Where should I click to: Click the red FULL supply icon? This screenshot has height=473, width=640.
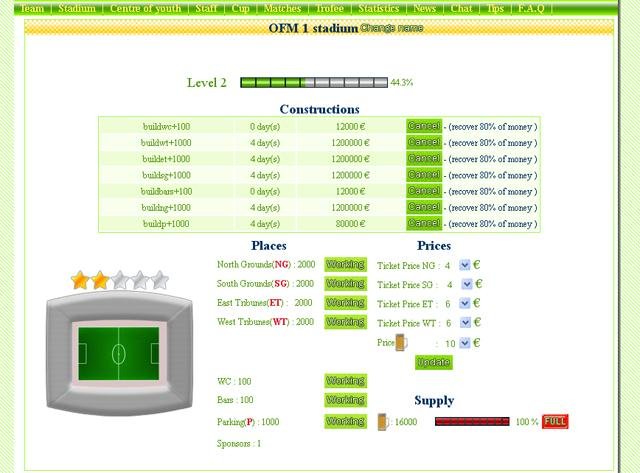(x=555, y=422)
